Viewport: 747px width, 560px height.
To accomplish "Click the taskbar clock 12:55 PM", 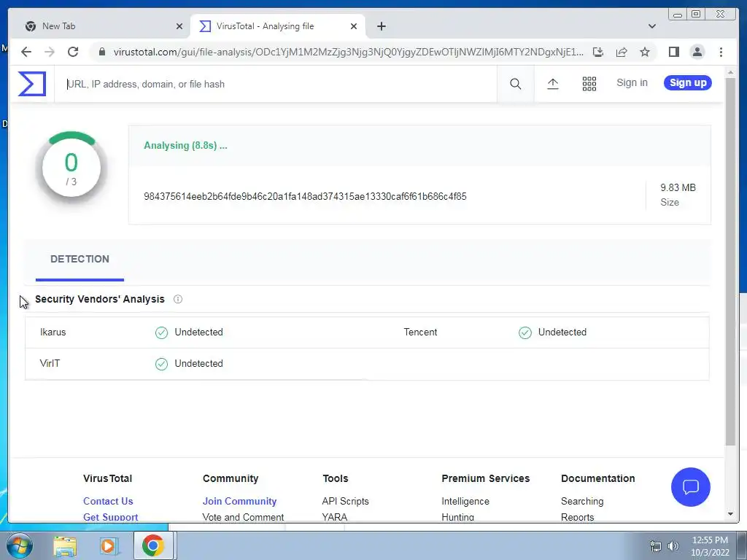I will click(710, 540).
